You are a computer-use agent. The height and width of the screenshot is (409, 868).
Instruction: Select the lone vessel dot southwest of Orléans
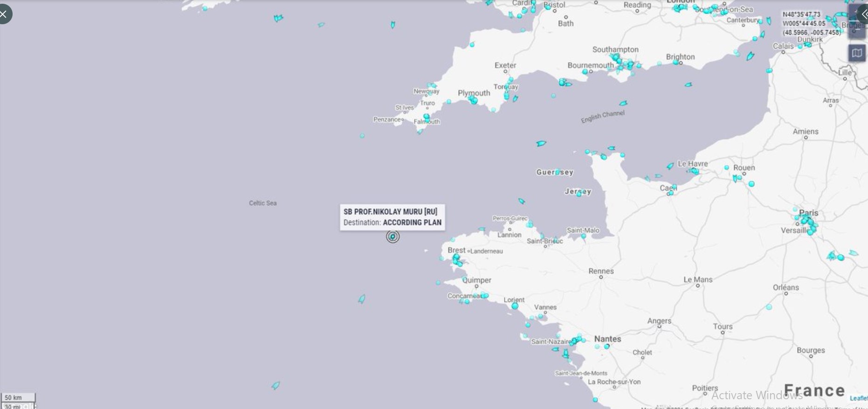pos(769,307)
